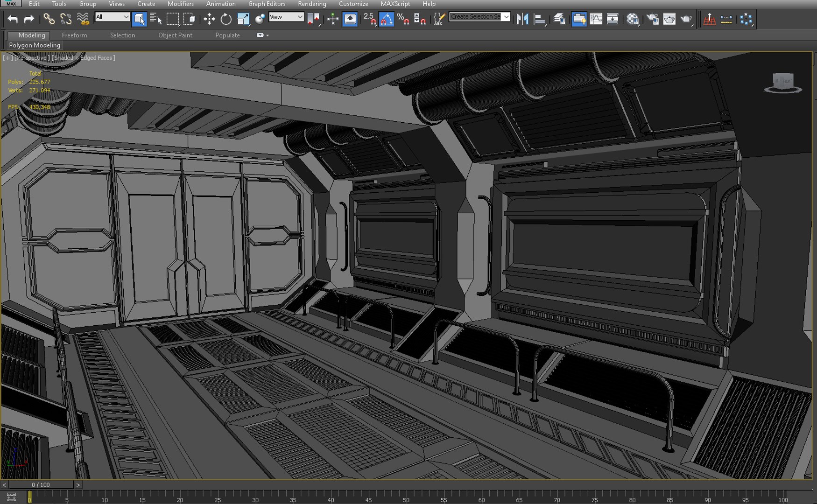Click the Select and Place sphere icon
The width and height of the screenshot is (817, 504).
click(260, 19)
